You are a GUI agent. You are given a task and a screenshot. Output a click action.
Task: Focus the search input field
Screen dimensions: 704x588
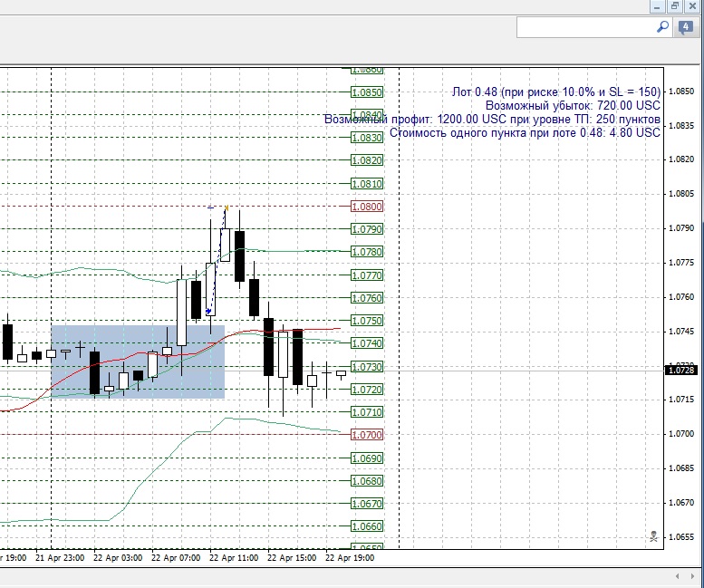(586, 27)
